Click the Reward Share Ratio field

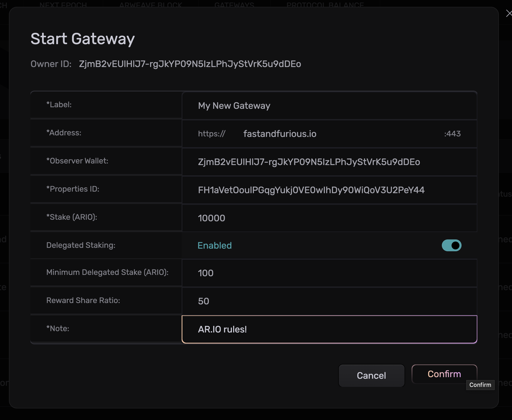pyautogui.click(x=329, y=301)
